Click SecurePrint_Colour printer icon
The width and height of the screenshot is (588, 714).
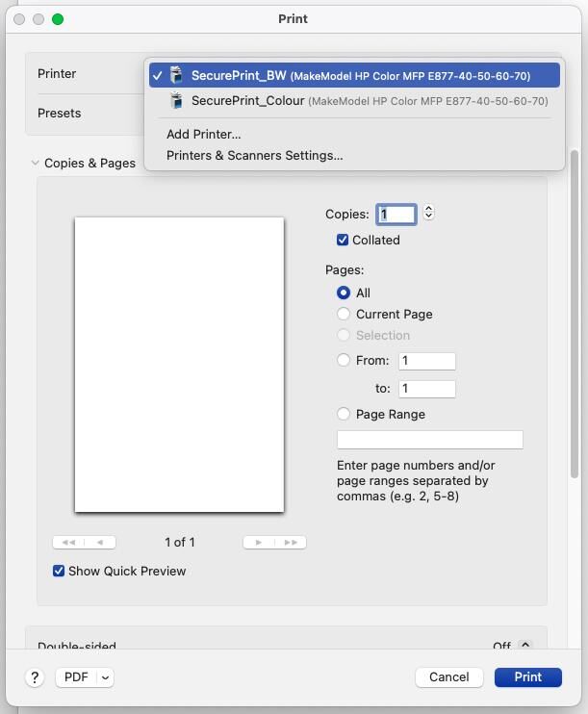coord(176,100)
